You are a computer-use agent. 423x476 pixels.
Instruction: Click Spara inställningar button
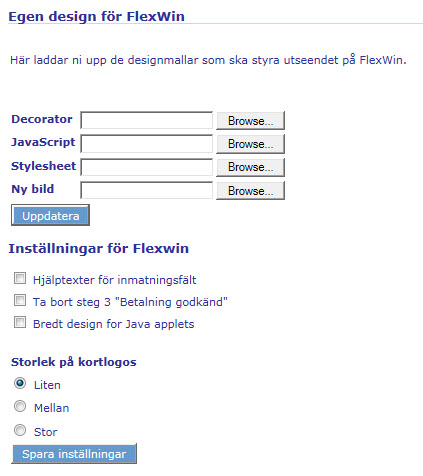(x=74, y=454)
